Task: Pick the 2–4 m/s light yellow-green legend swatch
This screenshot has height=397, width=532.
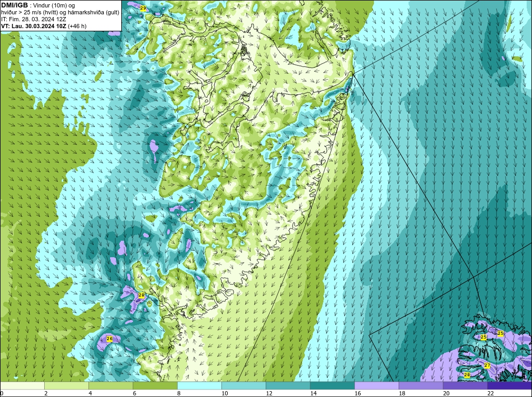Action: point(66,385)
